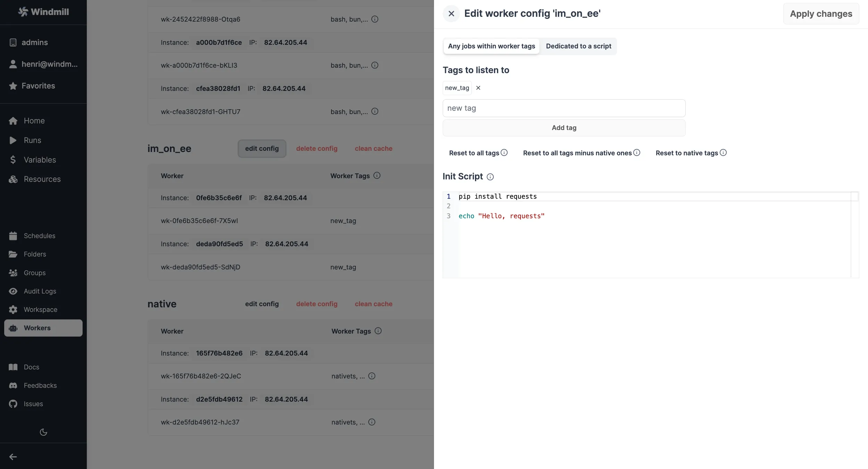Open Docs from the sidebar
Viewport: 868px width, 469px height.
pos(32,367)
